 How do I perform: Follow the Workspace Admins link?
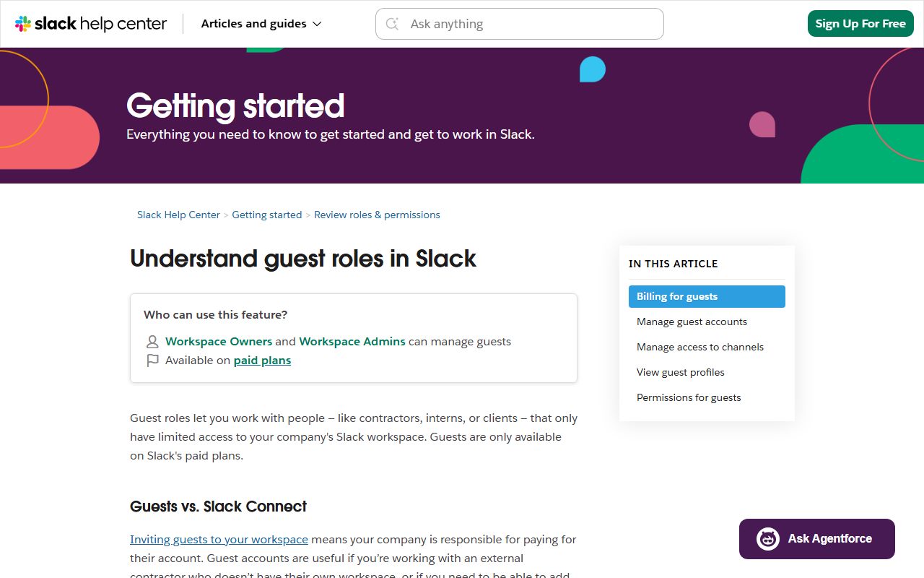(x=352, y=342)
